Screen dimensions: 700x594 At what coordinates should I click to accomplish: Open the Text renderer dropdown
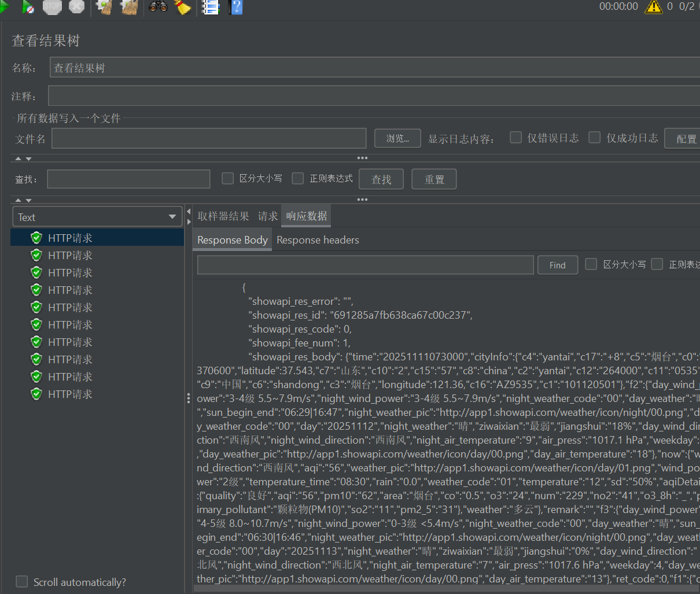click(x=97, y=217)
